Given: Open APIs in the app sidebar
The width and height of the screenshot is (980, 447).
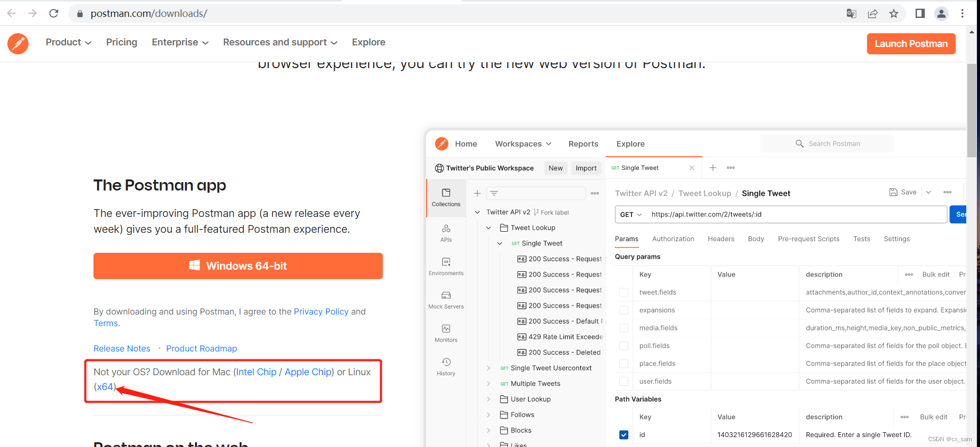Looking at the screenshot, I should coord(446,233).
